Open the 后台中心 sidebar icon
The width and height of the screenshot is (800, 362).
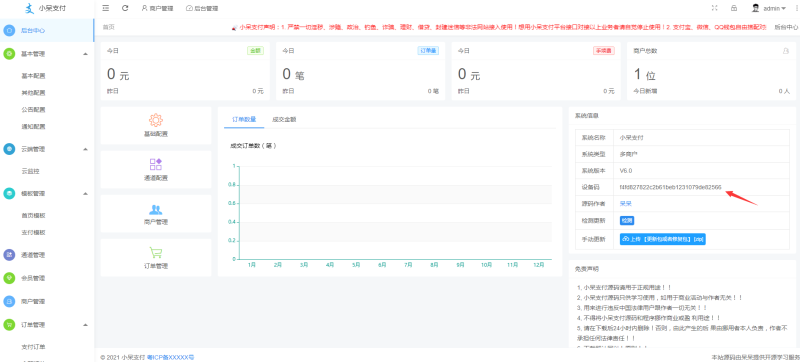[x=9, y=31]
